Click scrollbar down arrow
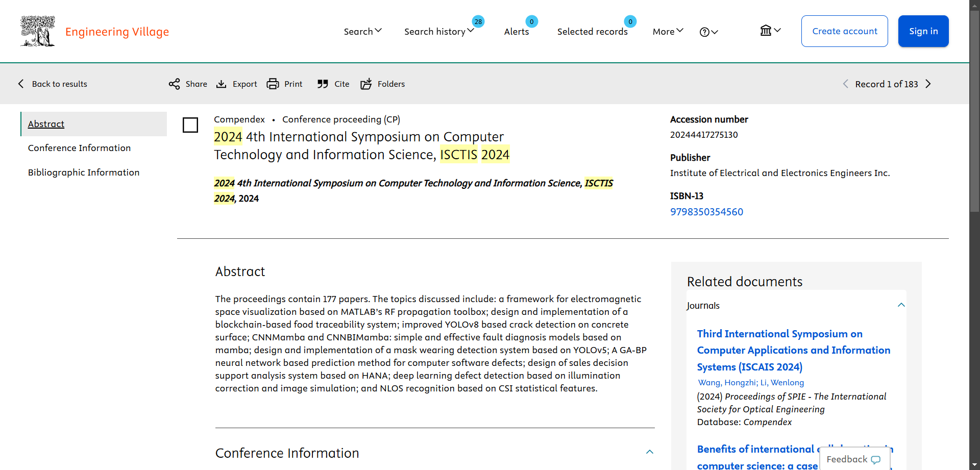 pos(974,465)
